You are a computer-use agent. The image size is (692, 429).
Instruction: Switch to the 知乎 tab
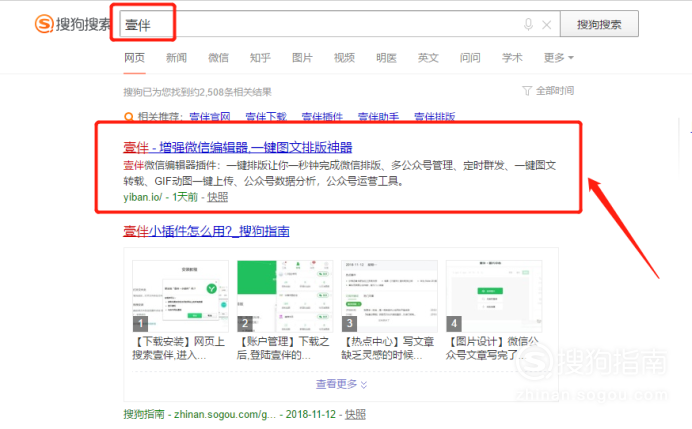tap(260, 58)
